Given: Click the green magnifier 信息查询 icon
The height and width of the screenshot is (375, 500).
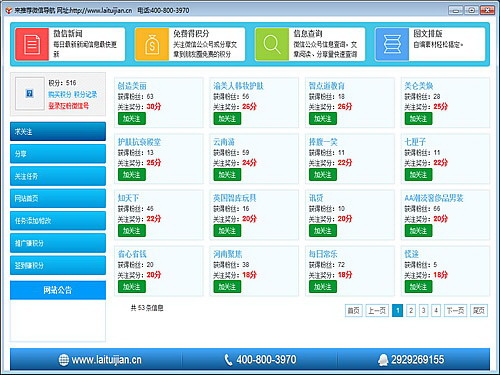Looking at the screenshot, I should point(272,44).
